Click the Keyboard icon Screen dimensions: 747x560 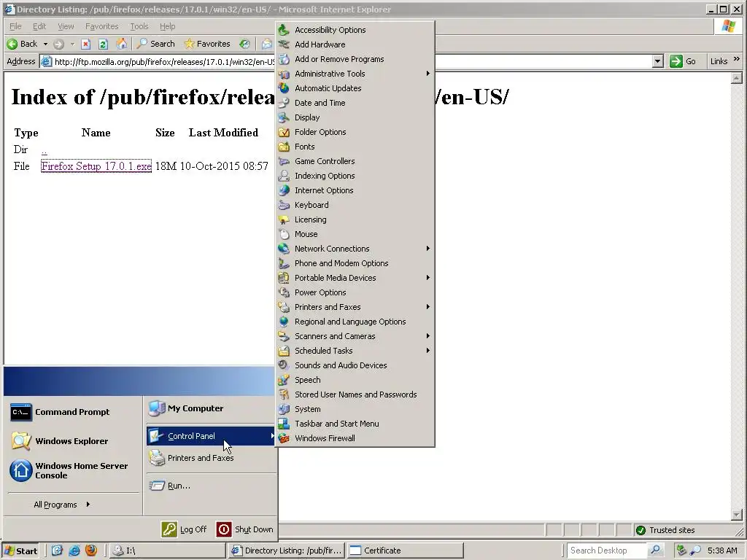coord(284,205)
